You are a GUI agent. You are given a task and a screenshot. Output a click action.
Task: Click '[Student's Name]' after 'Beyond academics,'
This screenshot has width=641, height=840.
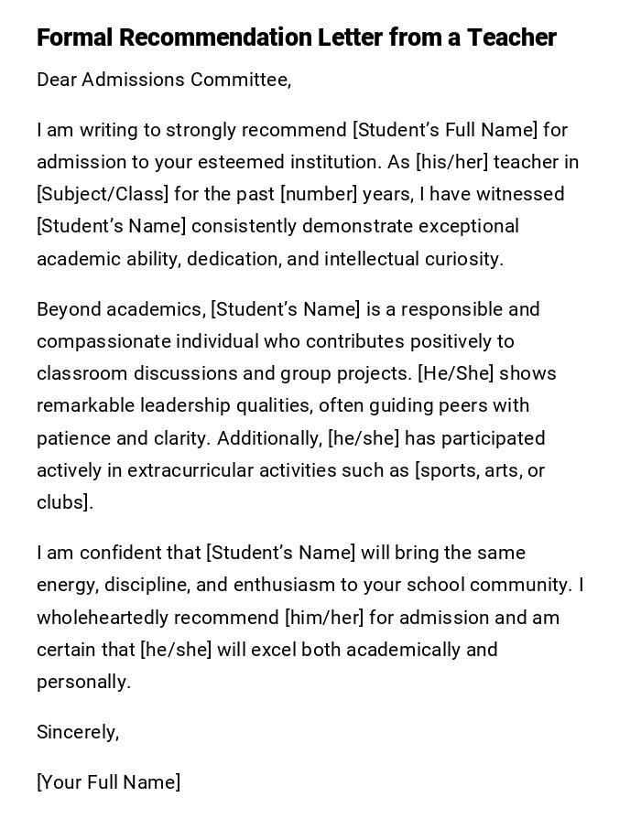pos(286,309)
